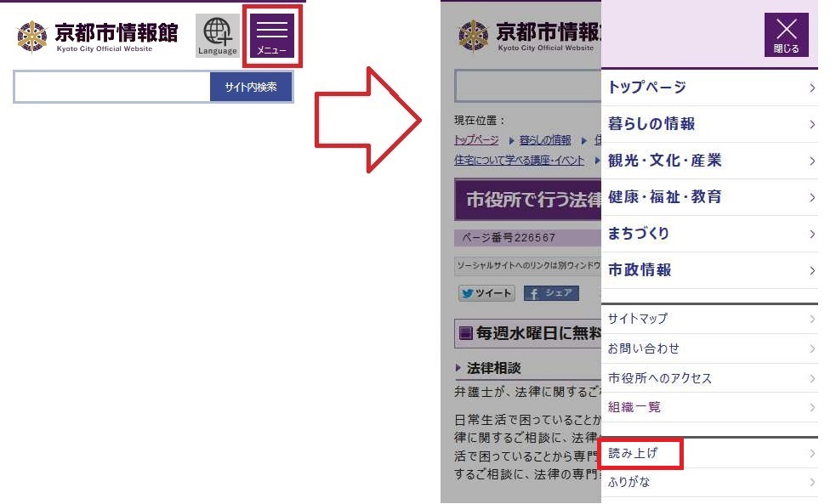Choose まちづくり from the menu
Viewport: 836px width, 504px height.
point(709,234)
